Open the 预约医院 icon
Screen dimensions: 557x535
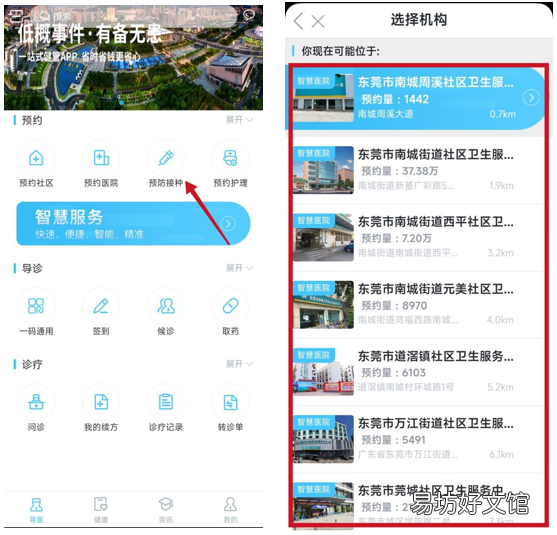point(101,158)
